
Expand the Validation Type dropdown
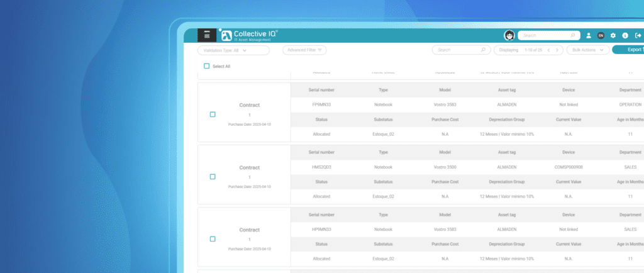(234, 50)
